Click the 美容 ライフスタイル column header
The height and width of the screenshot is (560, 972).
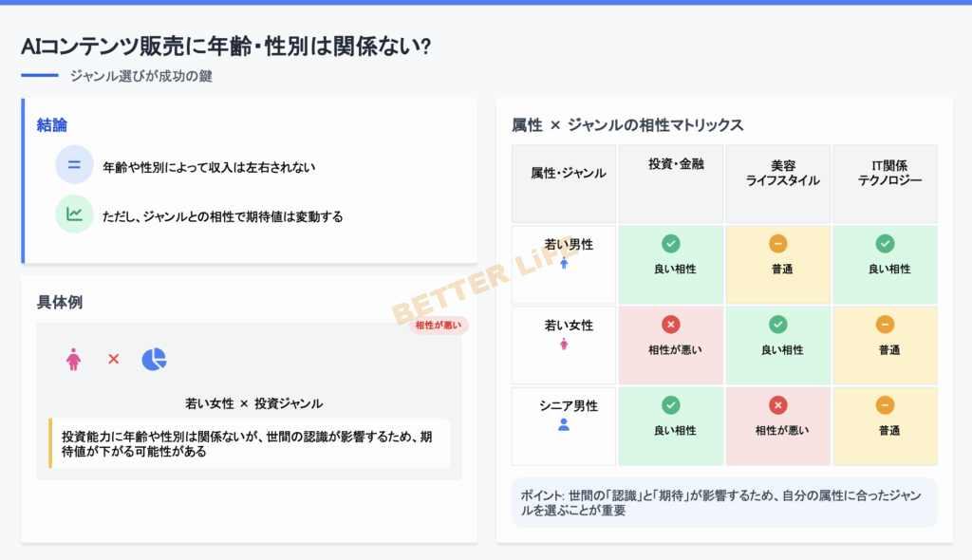pos(778,173)
